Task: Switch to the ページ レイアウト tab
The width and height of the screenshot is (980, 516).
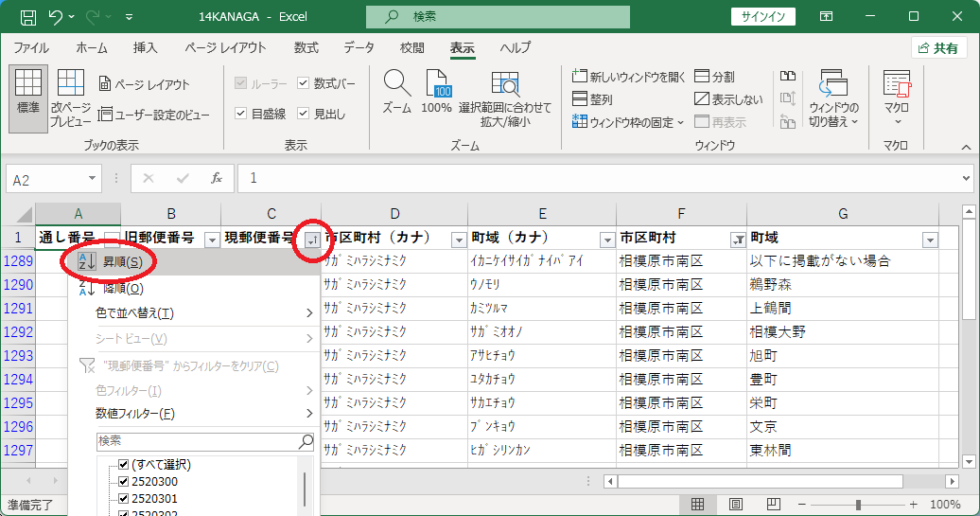Action: (225, 47)
